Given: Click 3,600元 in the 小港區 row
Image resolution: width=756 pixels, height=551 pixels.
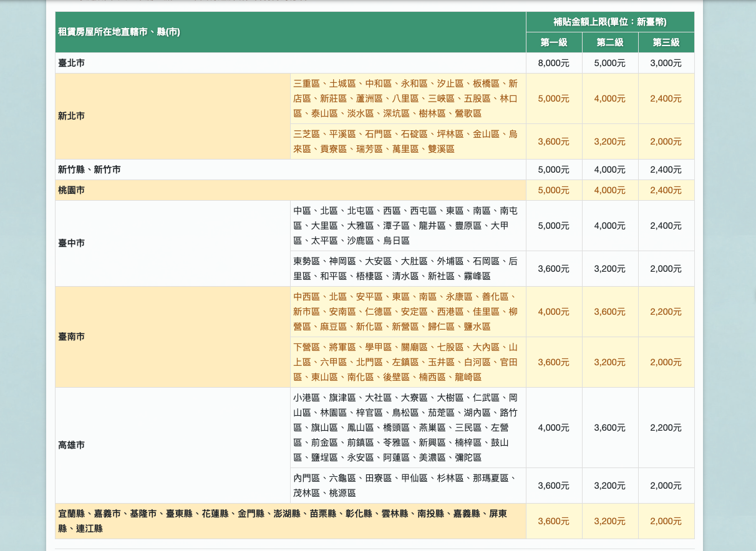Looking at the screenshot, I should pyautogui.click(x=610, y=428).
